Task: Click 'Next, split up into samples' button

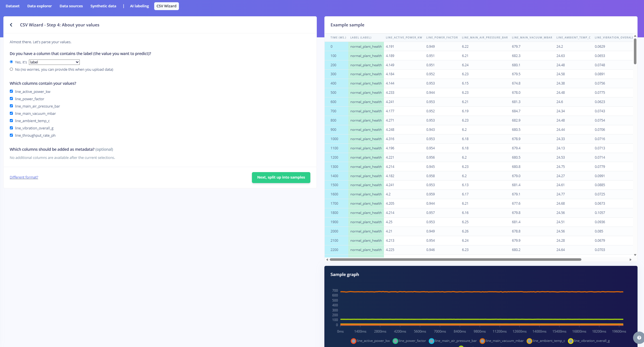Action: (x=281, y=177)
